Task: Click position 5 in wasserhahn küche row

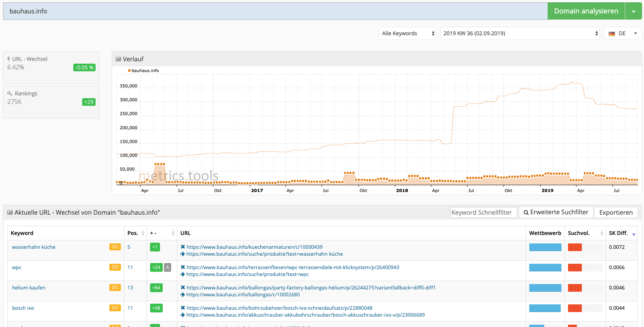Action: [x=129, y=247]
